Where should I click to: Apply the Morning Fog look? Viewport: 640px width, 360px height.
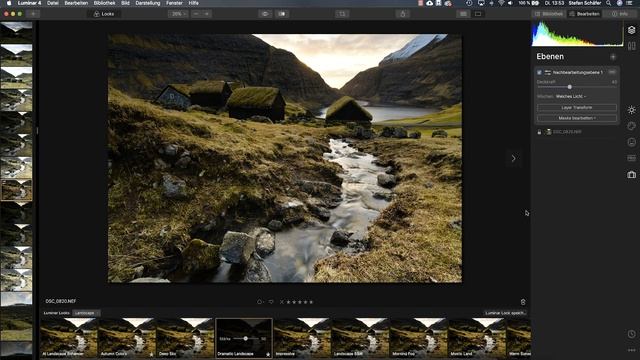[x=419, y=338]
